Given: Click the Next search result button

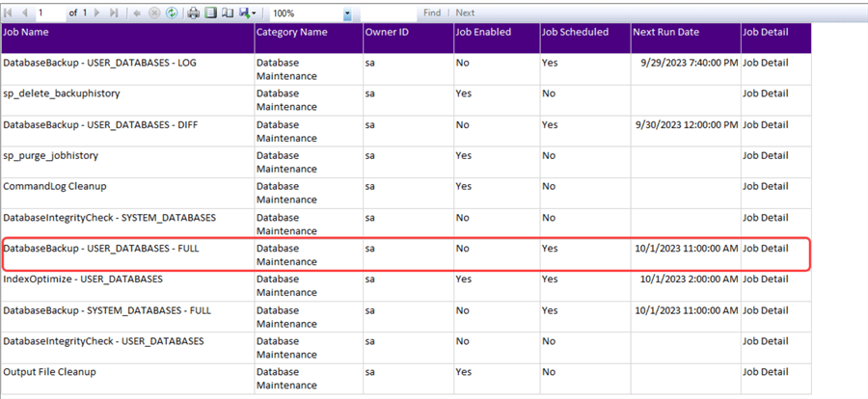Looking at the screenshot, I should click(x=465, y=13).
